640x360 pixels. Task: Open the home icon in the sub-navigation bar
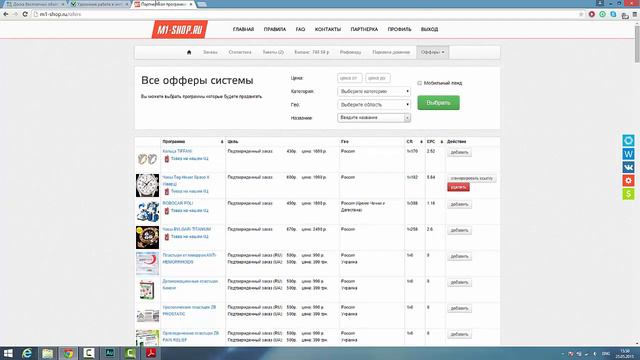(x=189, y=52)
